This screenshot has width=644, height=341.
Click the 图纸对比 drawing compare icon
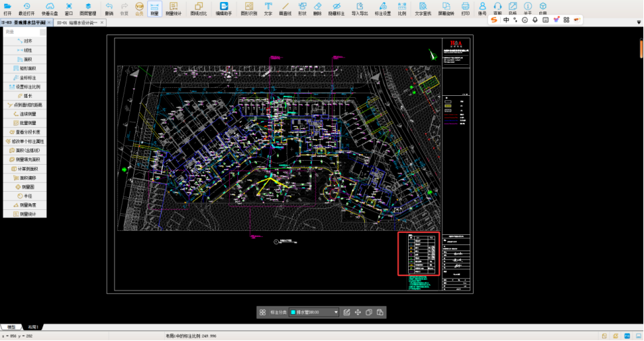(x=198, y=8)
